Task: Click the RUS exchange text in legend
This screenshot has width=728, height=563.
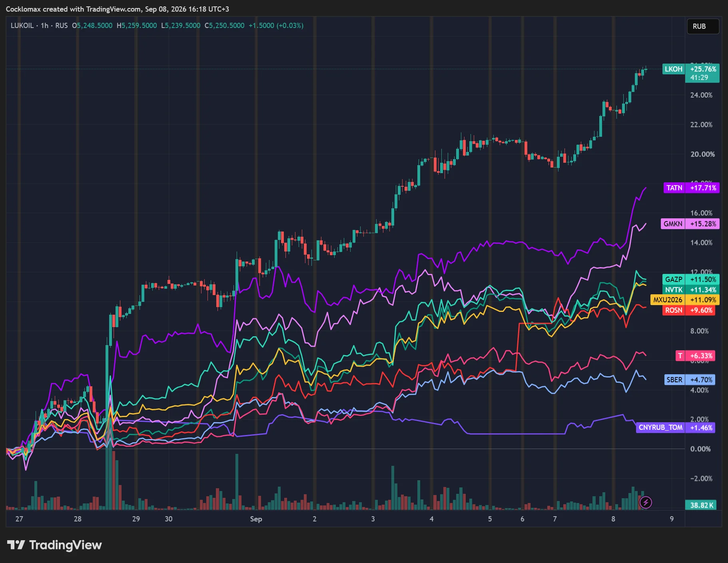Action: pos(62,26)
